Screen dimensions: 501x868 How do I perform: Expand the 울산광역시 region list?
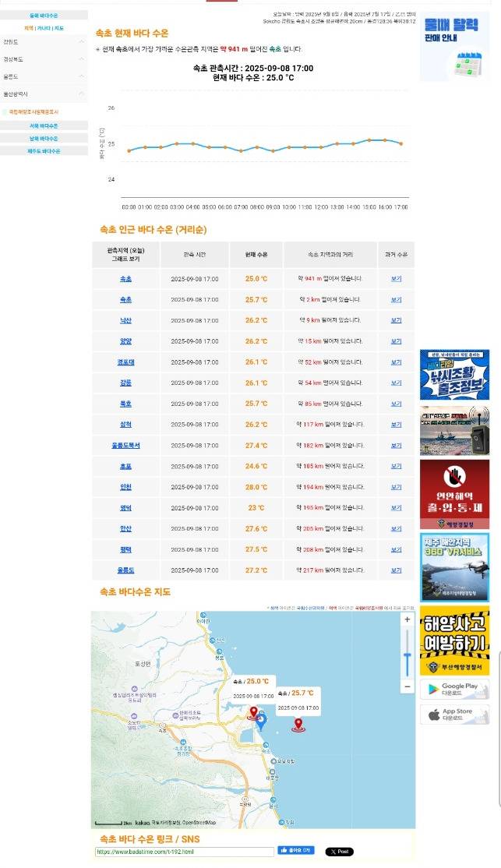[44, 94]
